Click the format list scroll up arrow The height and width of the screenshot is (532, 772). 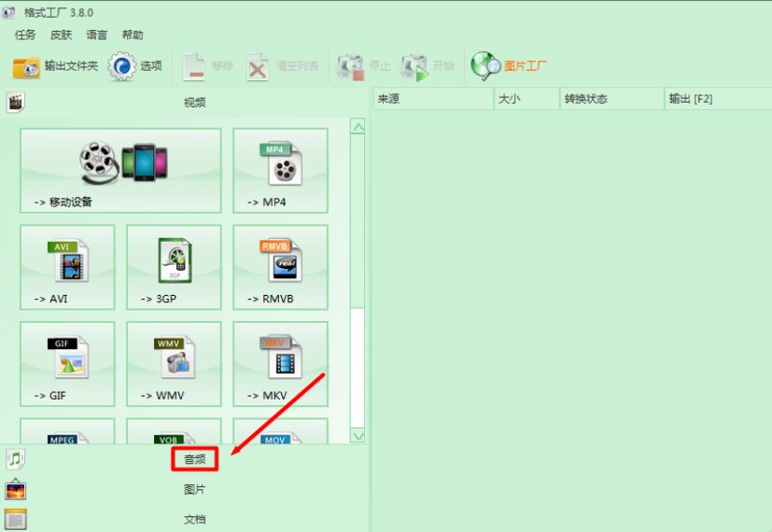[358, 127]
